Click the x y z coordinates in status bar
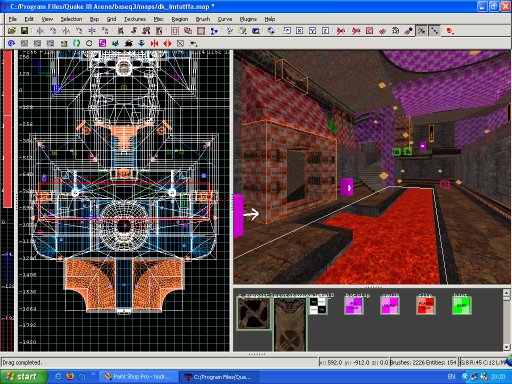The image size is (512, 384). click(x=354, y=362)
